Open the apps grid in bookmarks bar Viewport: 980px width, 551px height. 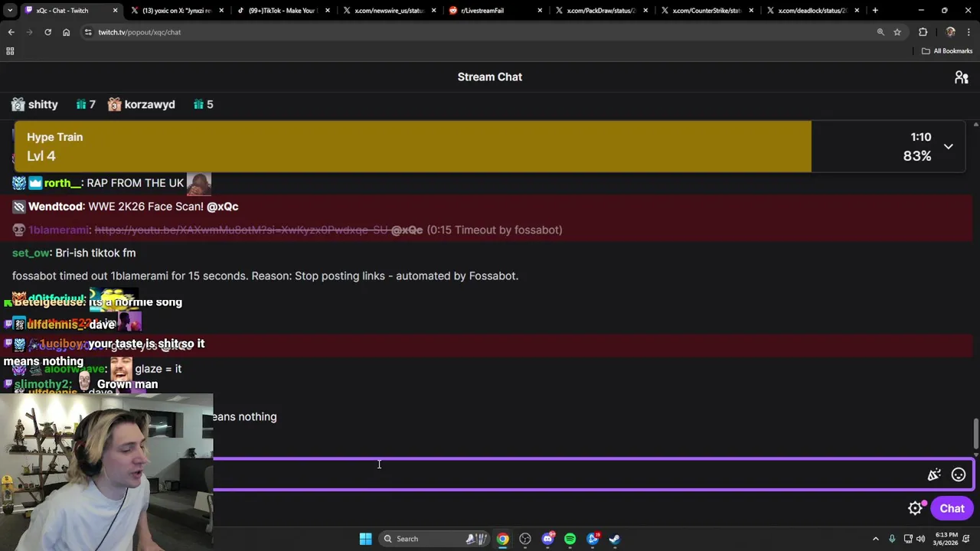point(10,51)
